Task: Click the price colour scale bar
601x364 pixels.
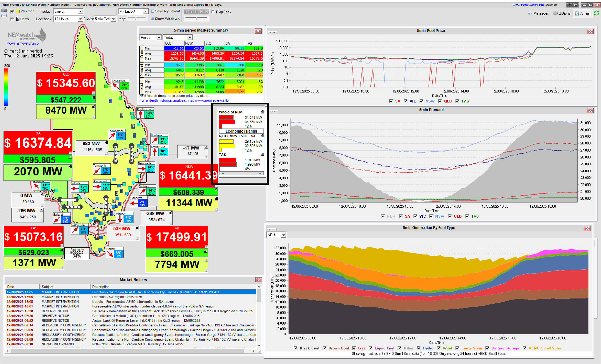Action: (x=6, y=87)
